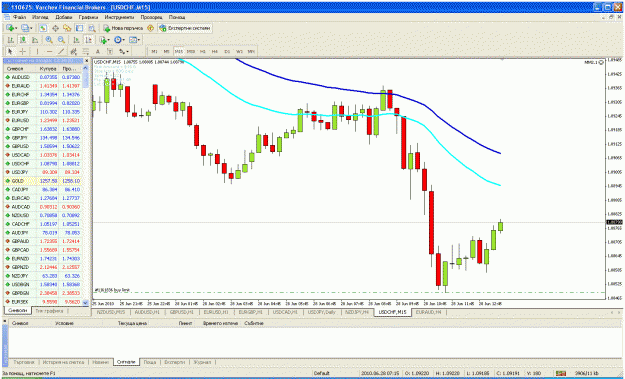Open the Помощ menu

point(177,18)
